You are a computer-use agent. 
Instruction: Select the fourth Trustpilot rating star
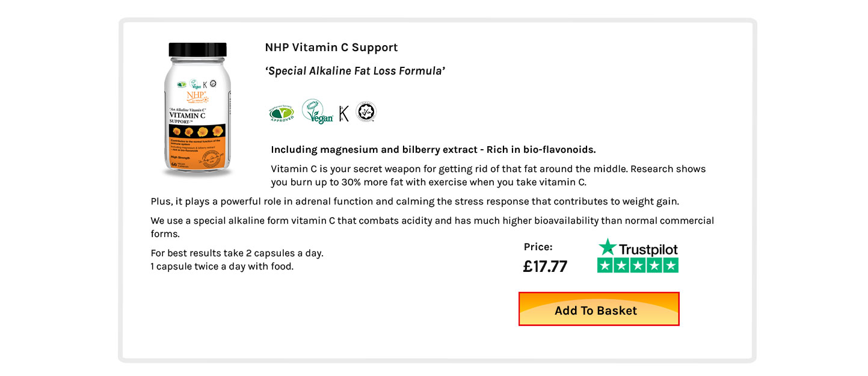[654, 265]
